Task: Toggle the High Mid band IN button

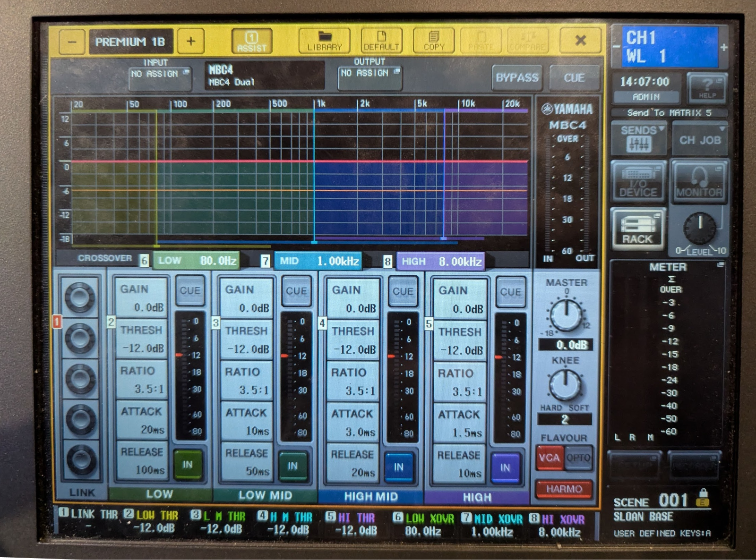Action: 399,467
